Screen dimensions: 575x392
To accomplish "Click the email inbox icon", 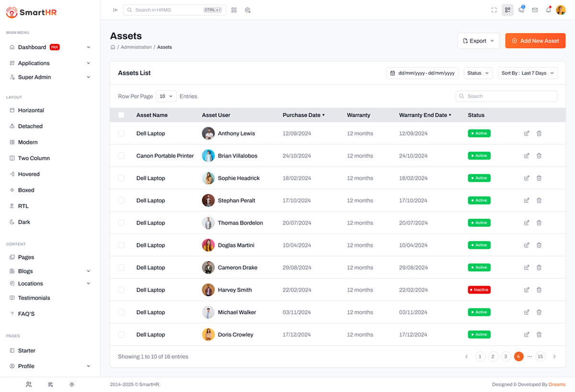I will click(x=535, y=10).
